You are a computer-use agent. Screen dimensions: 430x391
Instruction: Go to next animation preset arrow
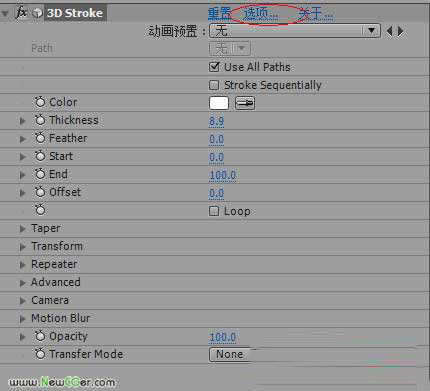coord(401,31)
